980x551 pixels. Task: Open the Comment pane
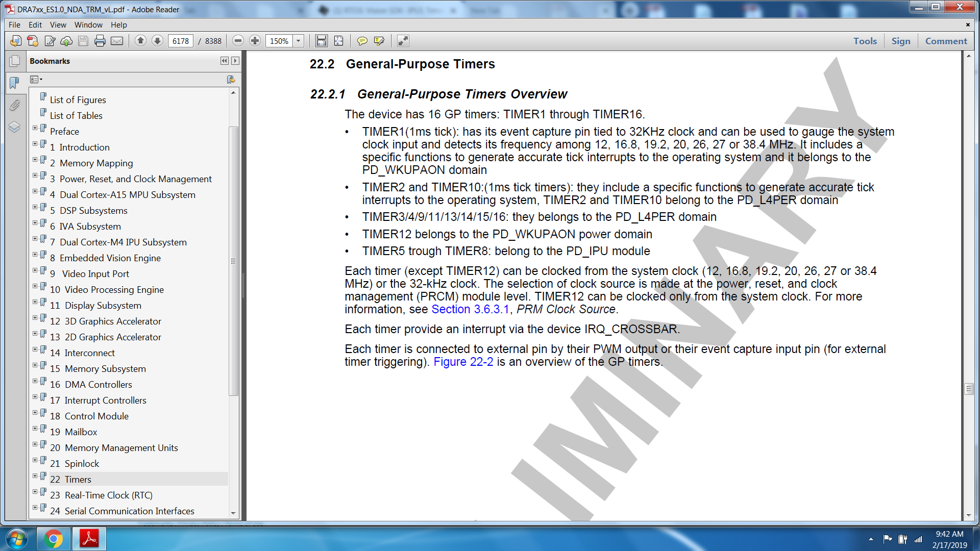point(946,41)
